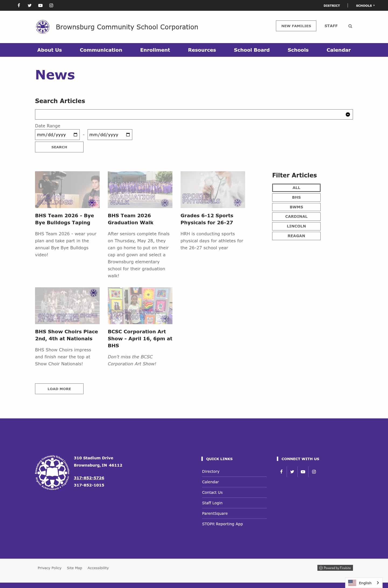Open the Staff Login quick link
The height and width of the screenshot is (588, 388).
point(212,503)
